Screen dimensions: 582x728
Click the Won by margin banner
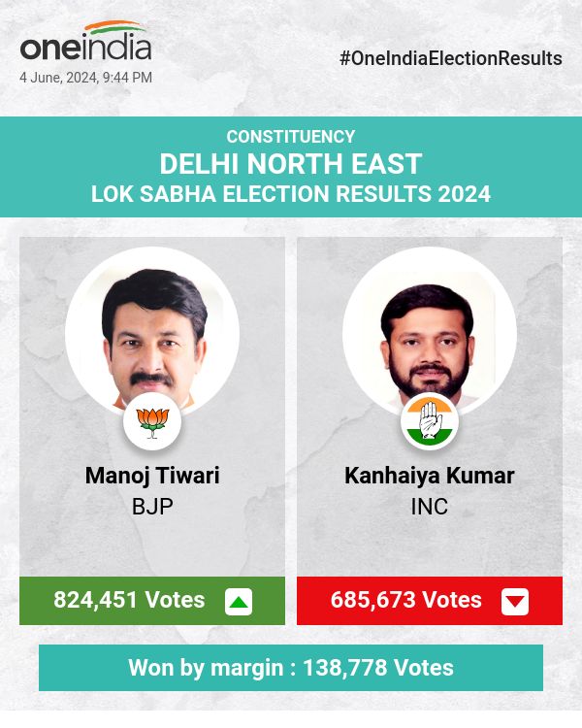coord(291,668)
